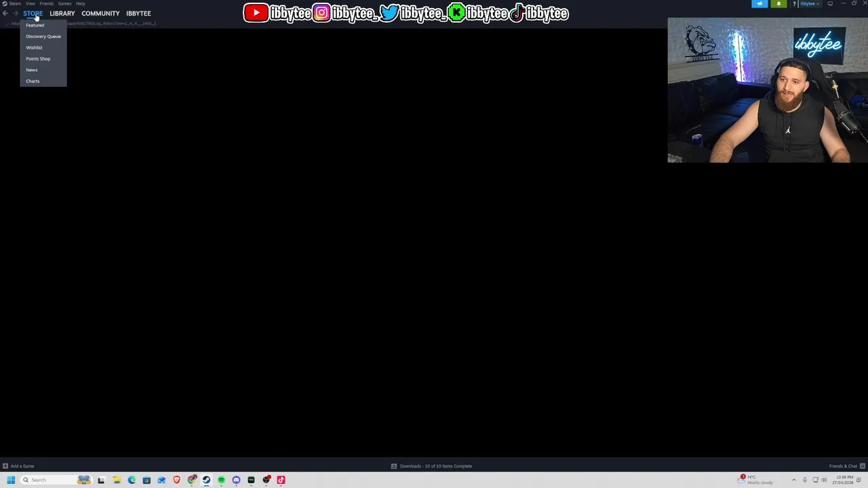The image size is (868, 488).
Task: Open TikTok app from the taskbar
Action: click(281, 480)
